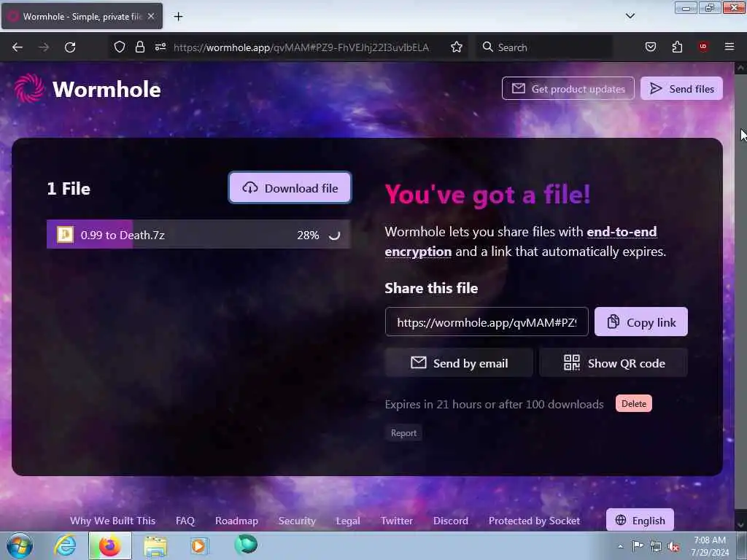Screen dimensions: 747x560
Task: Click the network tray icon
Action: point(656,546)
